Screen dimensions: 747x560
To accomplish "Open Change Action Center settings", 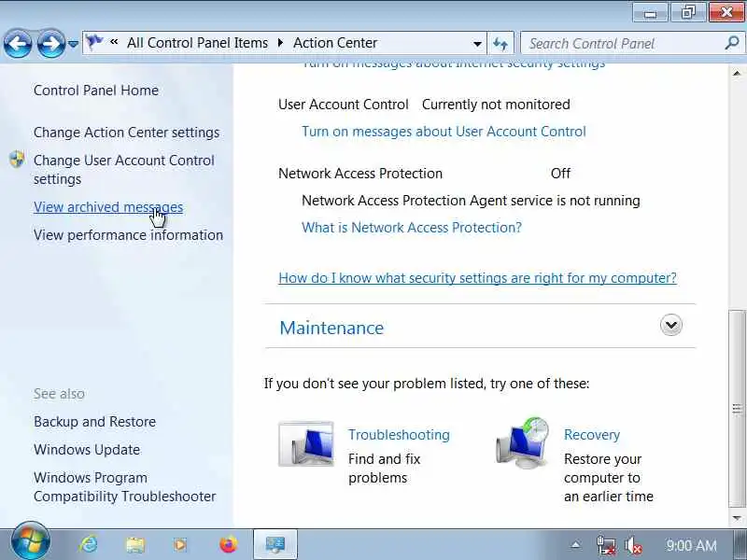I will (126, 133).
